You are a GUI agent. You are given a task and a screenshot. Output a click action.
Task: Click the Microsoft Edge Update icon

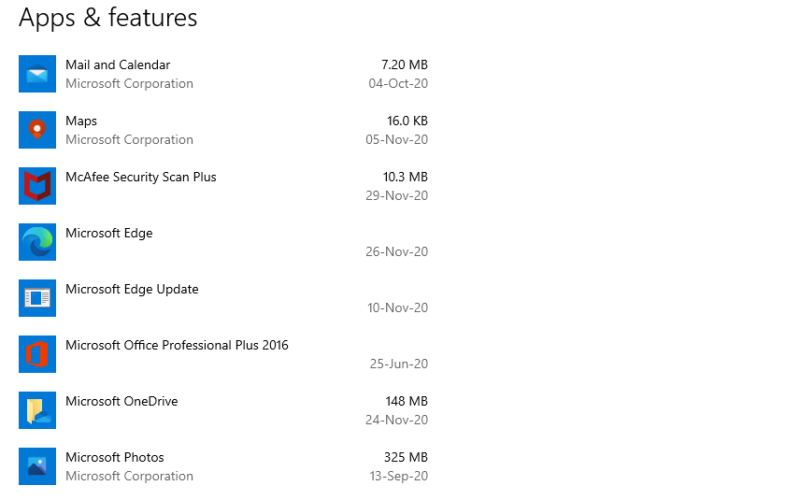tap(37, 298)
